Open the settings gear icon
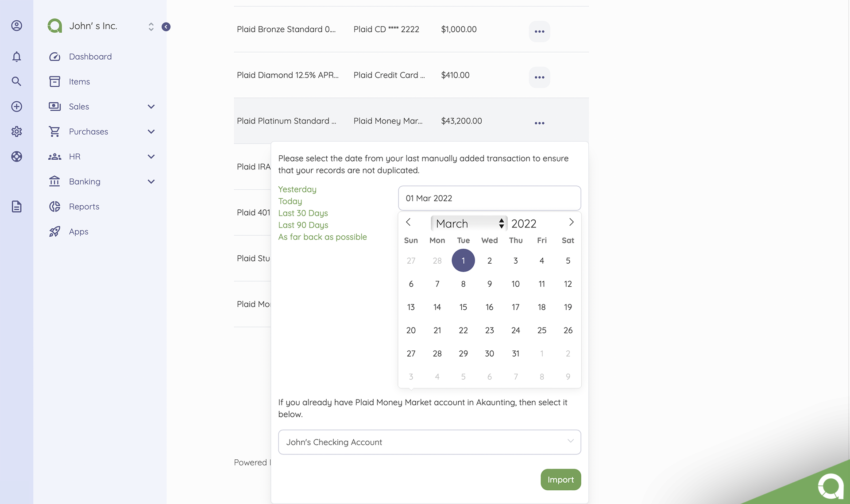Viewport: 850px width, 504px height. point(16,131)
